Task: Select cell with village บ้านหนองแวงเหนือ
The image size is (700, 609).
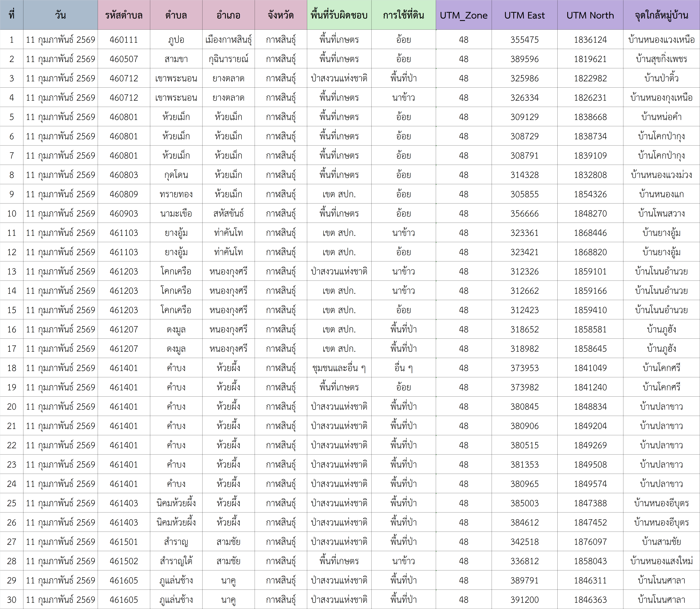Action: coord(661,40)
